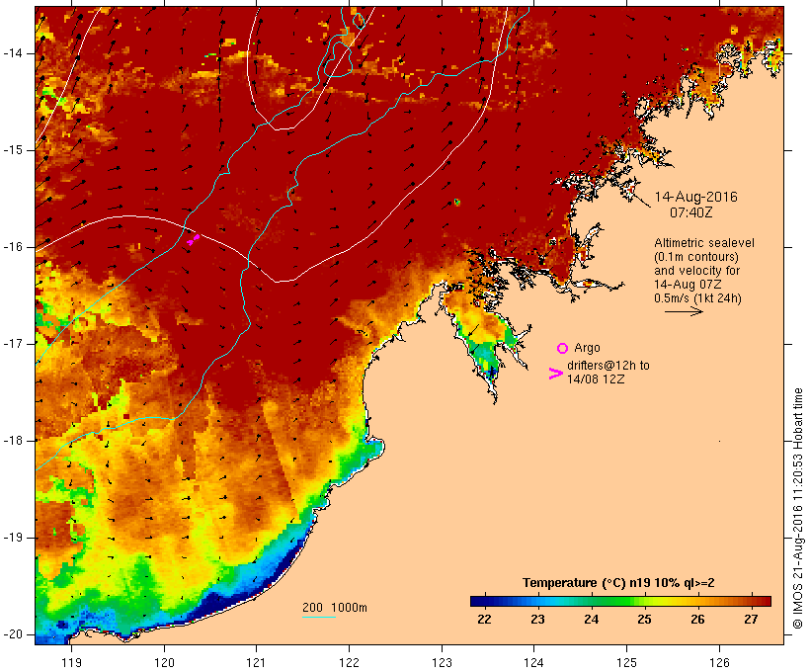The image size is (810, 672).
Task: Click the cyan depth contour legend line
Action: coord(319,617)
